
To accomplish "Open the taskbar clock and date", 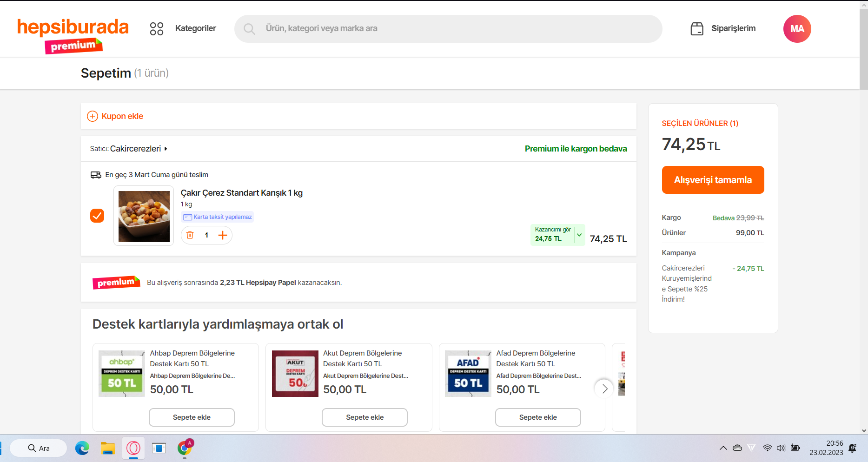I will (826, 448).
